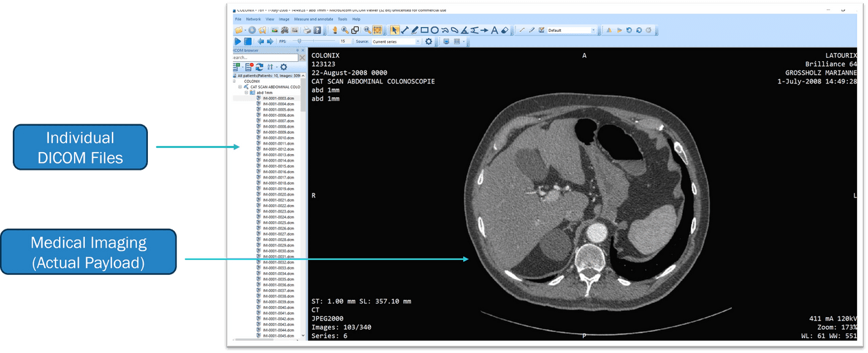
Task: Click the search folder icon in toolbar
Action: 262,30
